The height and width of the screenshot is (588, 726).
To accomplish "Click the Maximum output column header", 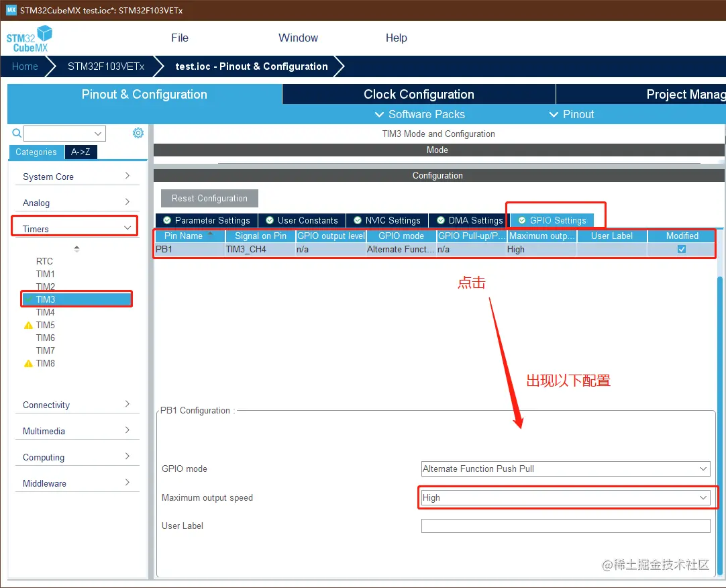I will coord(541,236).
